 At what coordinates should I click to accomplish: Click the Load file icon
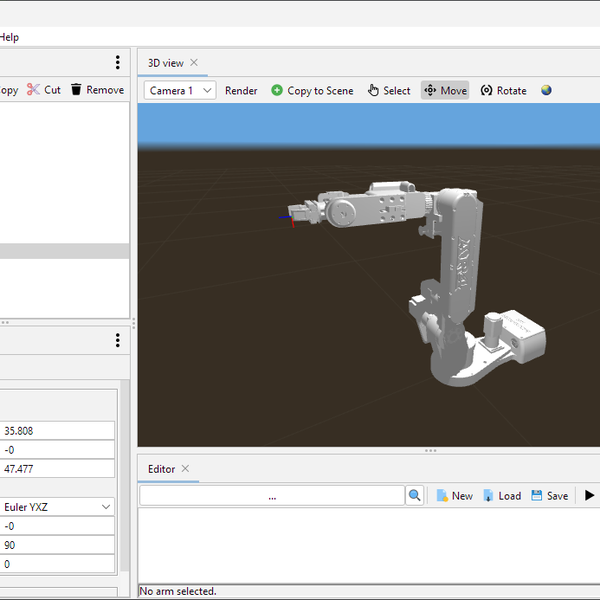pyautogui.click(x=489, y=496)
